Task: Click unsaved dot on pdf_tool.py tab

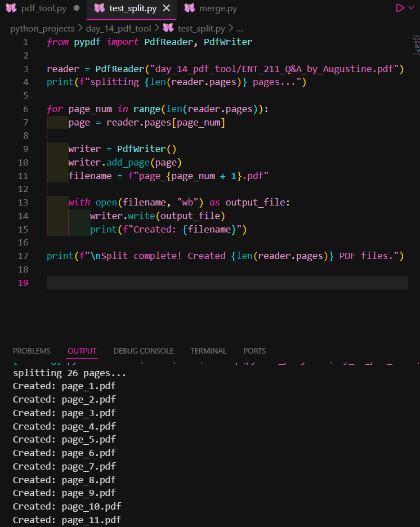Action: 76,8
